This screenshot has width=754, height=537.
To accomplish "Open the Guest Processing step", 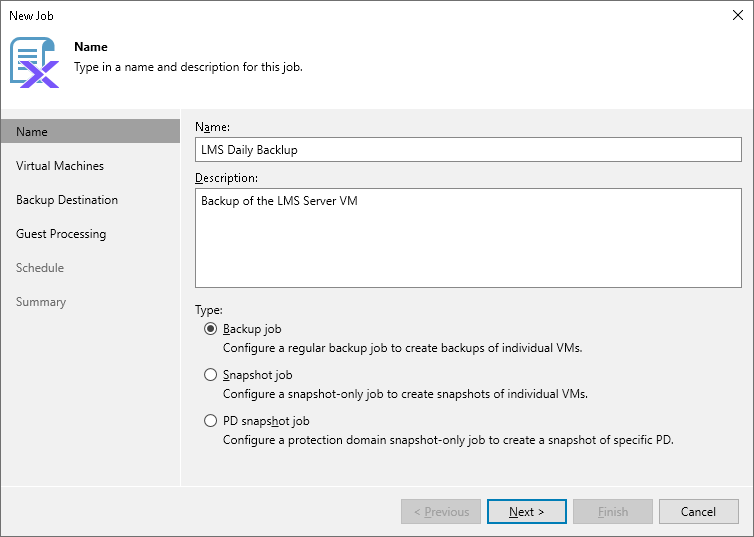I will click(61, 234).
